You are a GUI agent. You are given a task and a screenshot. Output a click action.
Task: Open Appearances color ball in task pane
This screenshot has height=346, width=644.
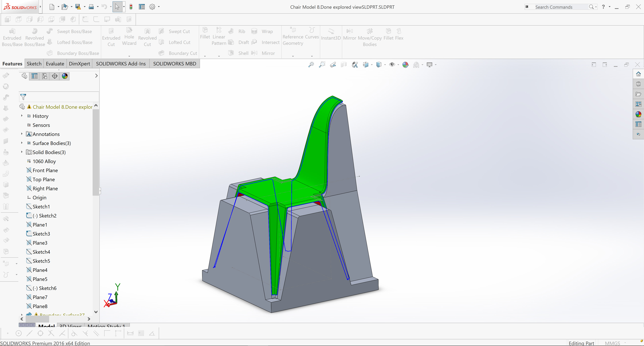pos(638,114)
